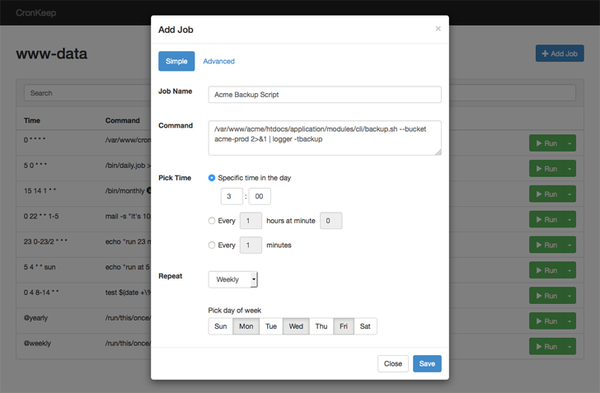Edit the Job Name field
Viewport: 600px width, 393px height.
click(x=324, y=95)
